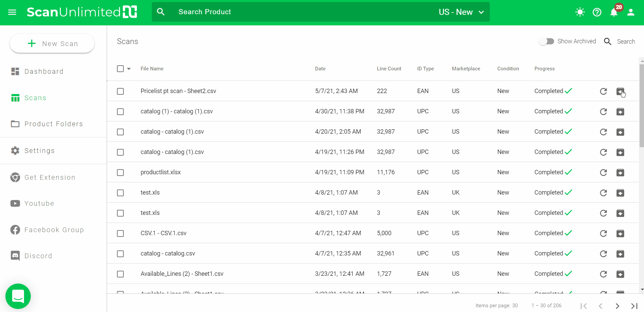
Task: Check the box for productlist.xlsx
Action: coord(120,173)
